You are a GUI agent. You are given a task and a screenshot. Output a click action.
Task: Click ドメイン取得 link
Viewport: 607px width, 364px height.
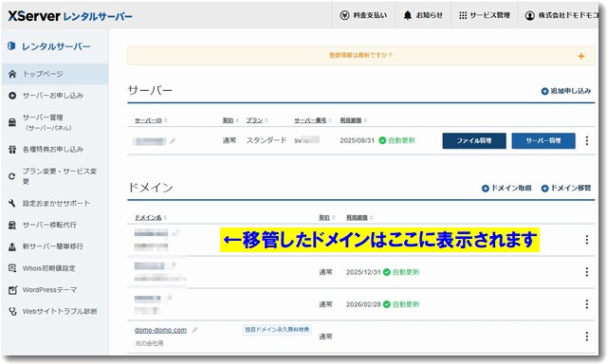pos(506,188)
